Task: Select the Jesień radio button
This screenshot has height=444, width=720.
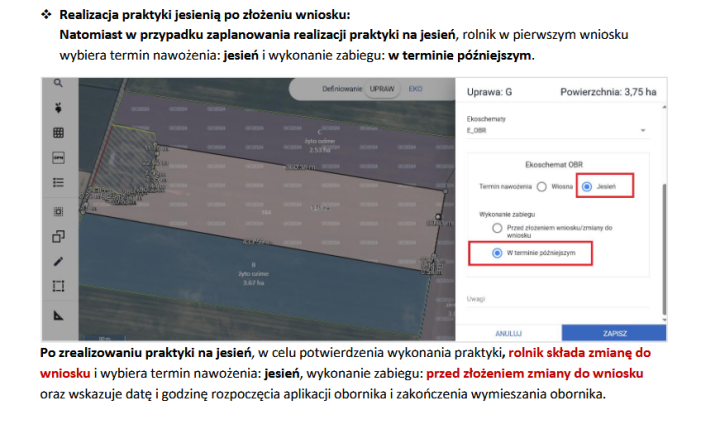Action: [587, 186]
